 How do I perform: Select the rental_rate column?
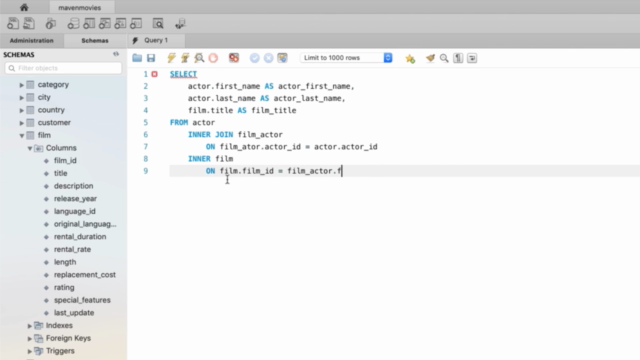(x=73, y=249)
